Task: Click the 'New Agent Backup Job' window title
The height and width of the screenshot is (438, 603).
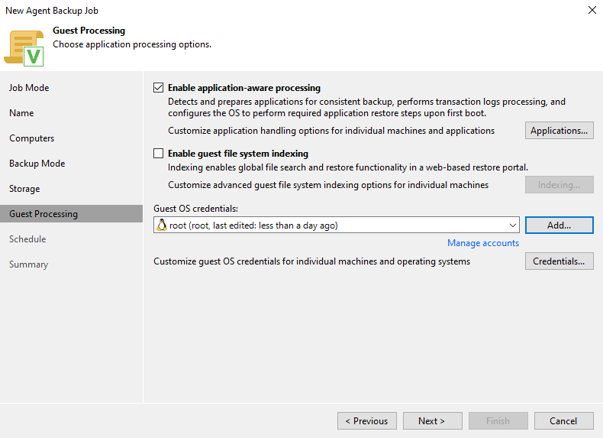Action: click(x=52, y=11)
